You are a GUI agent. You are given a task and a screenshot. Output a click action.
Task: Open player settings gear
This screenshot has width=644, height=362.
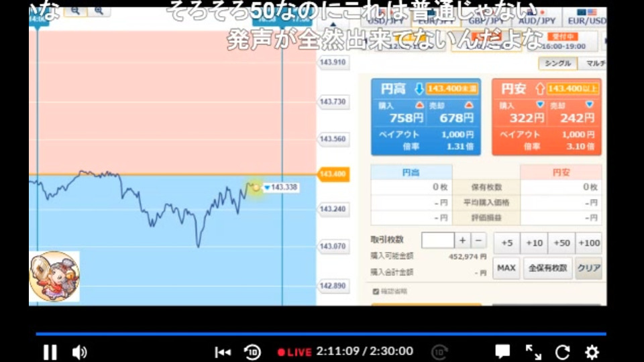pos(592,352)
